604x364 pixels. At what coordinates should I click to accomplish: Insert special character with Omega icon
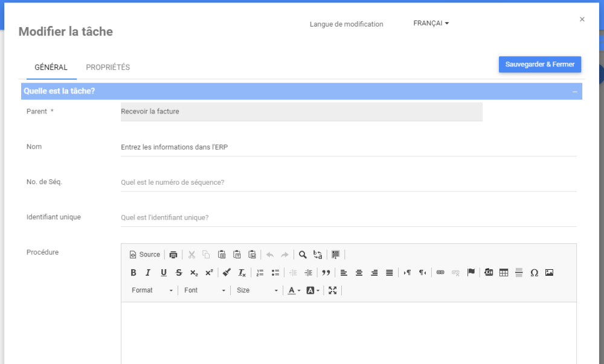click(535, 272)
